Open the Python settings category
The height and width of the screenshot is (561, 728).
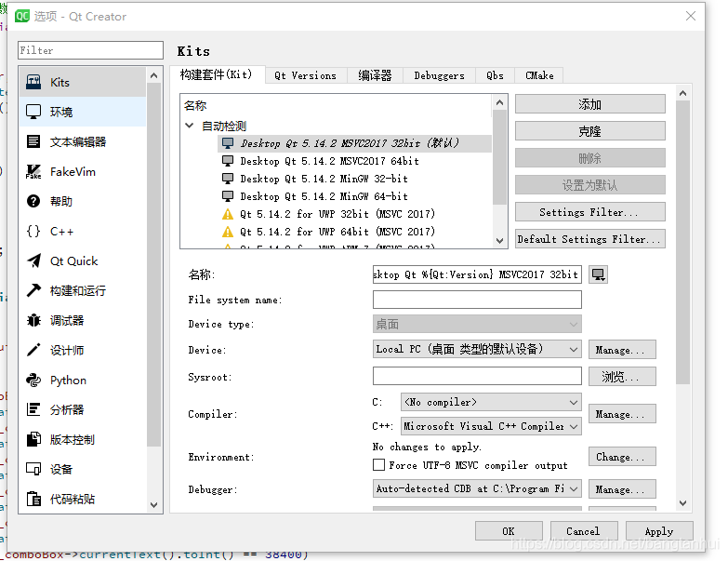[83, 380]
